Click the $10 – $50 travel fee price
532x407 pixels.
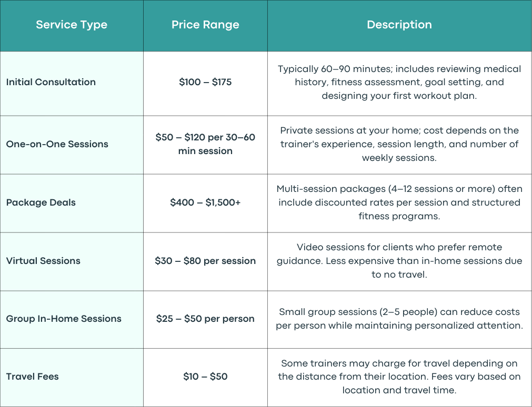[x=205, y=377]
